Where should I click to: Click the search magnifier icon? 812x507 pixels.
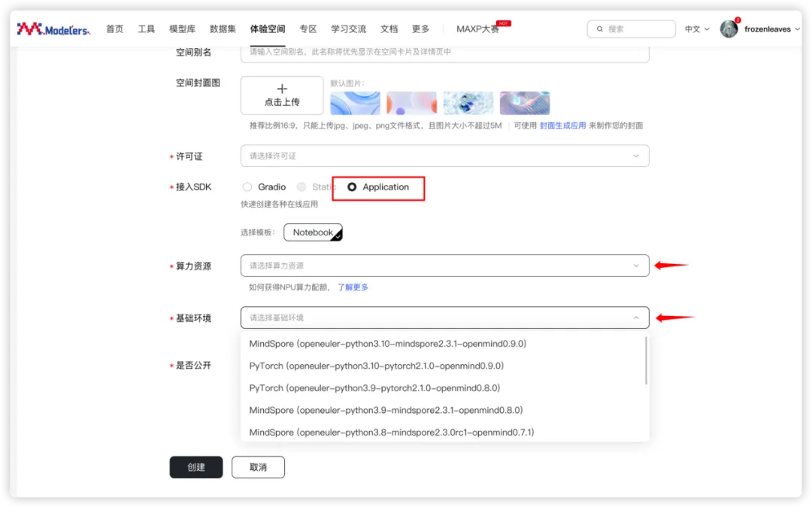[x=600, y=29]
